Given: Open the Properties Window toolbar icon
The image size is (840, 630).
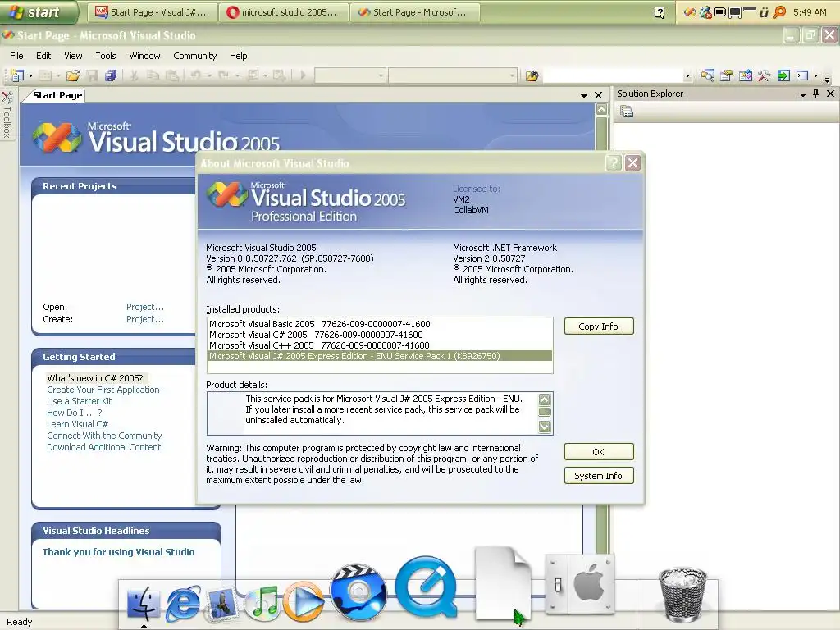Looking at the screenshot, I should 727,75.
